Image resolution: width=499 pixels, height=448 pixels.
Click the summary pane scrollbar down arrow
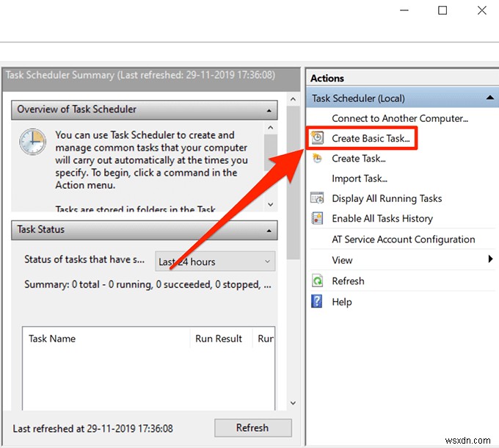[293, 402]
